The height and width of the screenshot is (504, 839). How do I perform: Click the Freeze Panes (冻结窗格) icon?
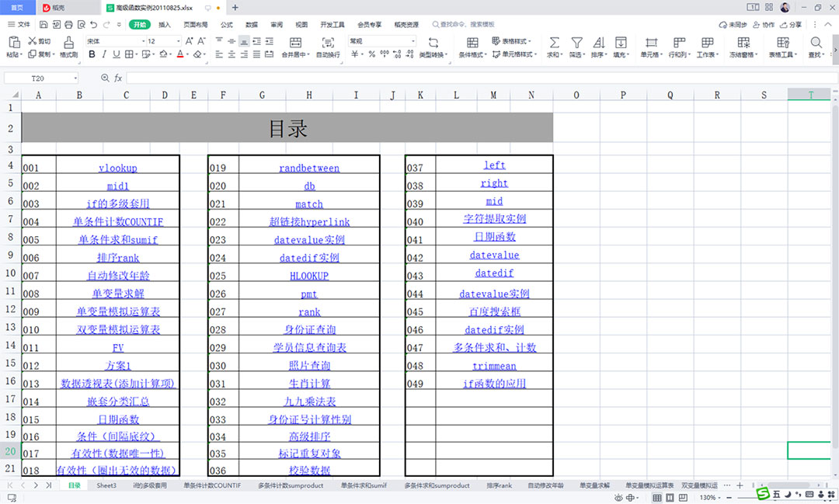(x=743, y=42)
